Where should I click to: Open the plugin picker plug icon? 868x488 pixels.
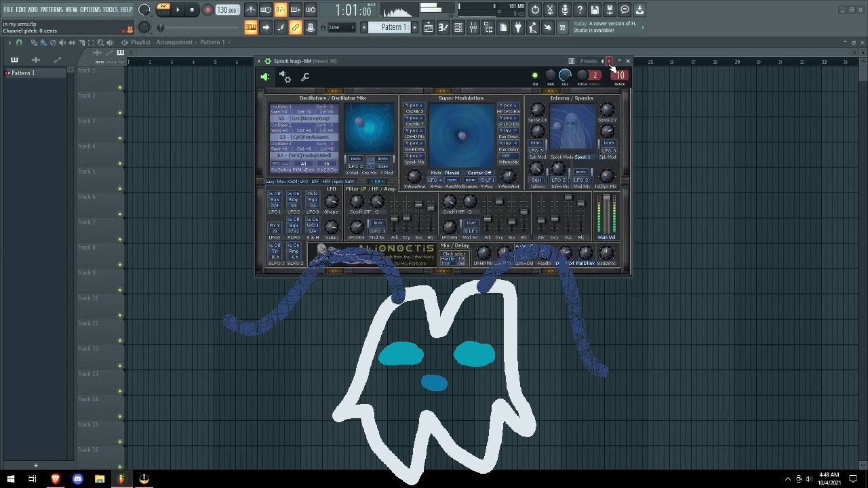(x=518, y=27)
